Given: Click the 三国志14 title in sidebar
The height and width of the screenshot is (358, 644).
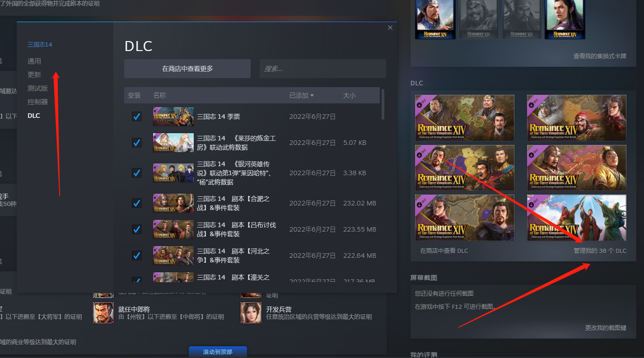Looking at the screenshot, I should pyautogui.click(x=40, y=44).
